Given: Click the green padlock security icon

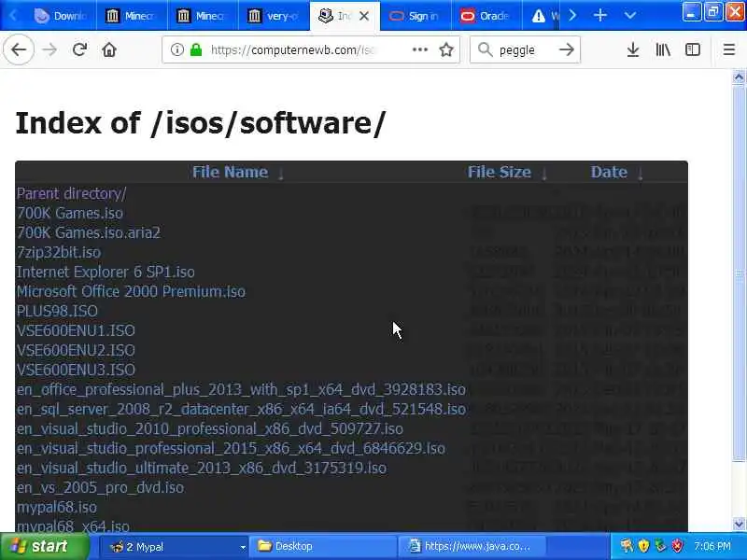Looking at the screenshot, I should pyautogui.click(x=196, y=49).
